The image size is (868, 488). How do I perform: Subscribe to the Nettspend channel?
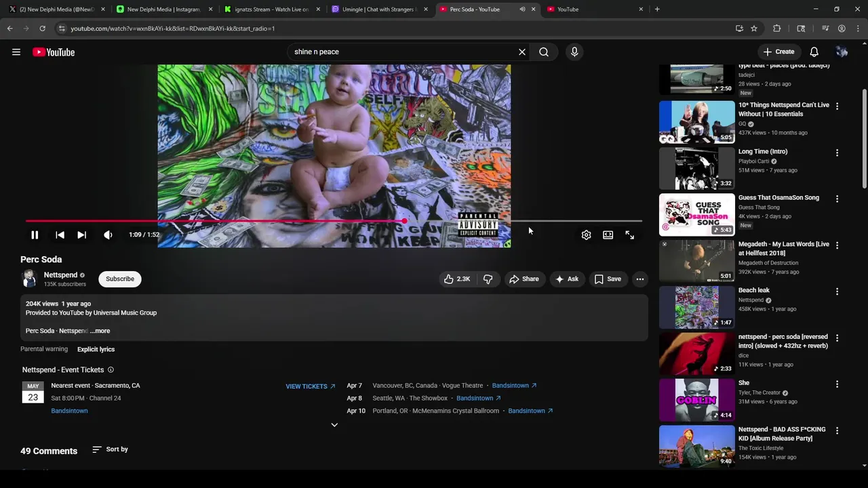pyautogui.click(x=120, y=279)
